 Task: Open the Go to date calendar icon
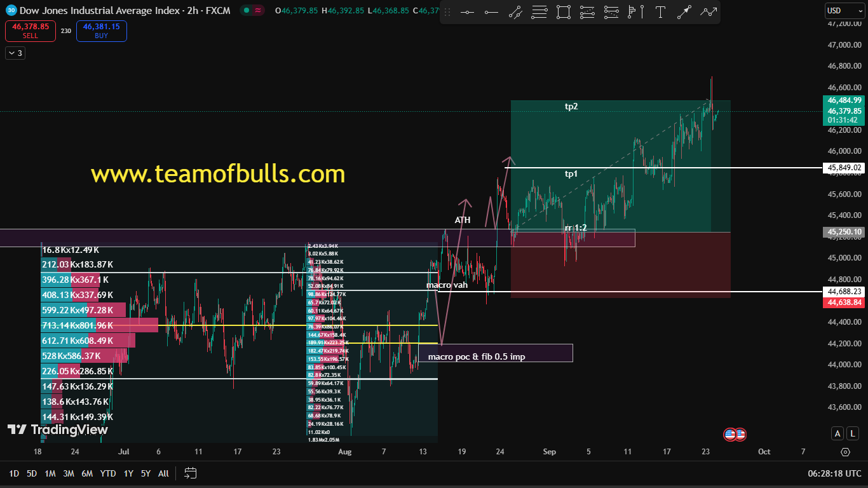(191, 473)
